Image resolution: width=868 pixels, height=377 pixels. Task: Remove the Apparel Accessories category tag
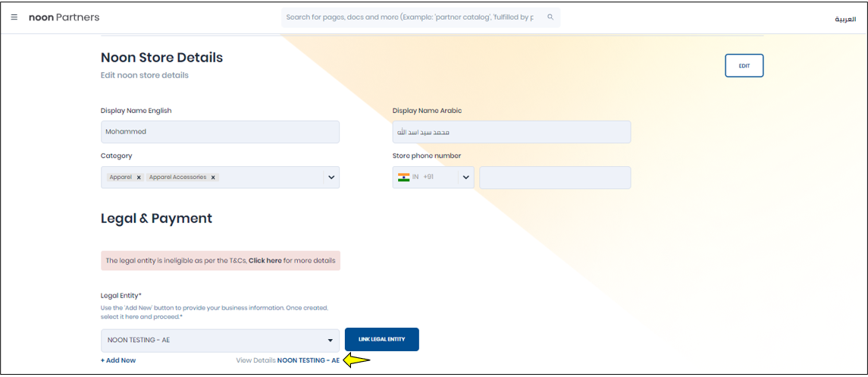[x=213, y=178]
